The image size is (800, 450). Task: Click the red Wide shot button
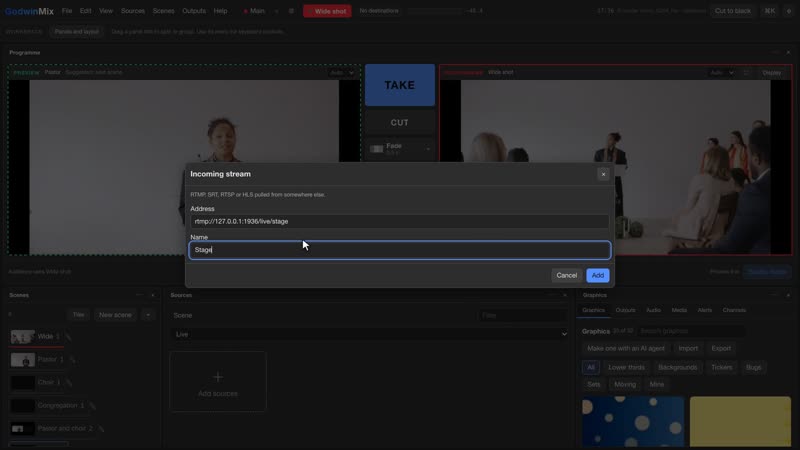pyautogui.click(x=327, y=11)
